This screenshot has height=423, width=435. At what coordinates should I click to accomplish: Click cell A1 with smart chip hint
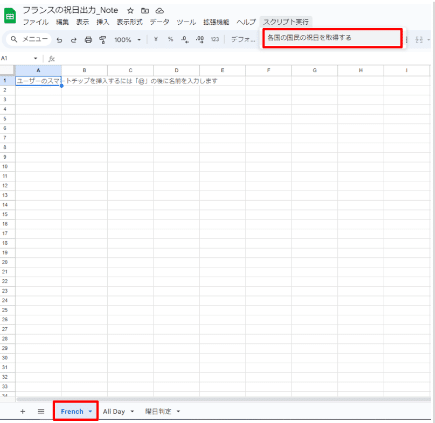click(38, 81)
